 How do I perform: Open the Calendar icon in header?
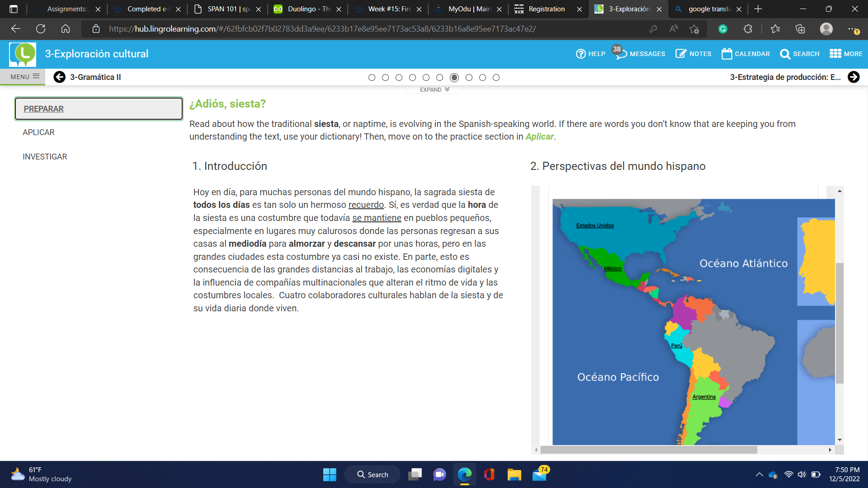(726, 54)
